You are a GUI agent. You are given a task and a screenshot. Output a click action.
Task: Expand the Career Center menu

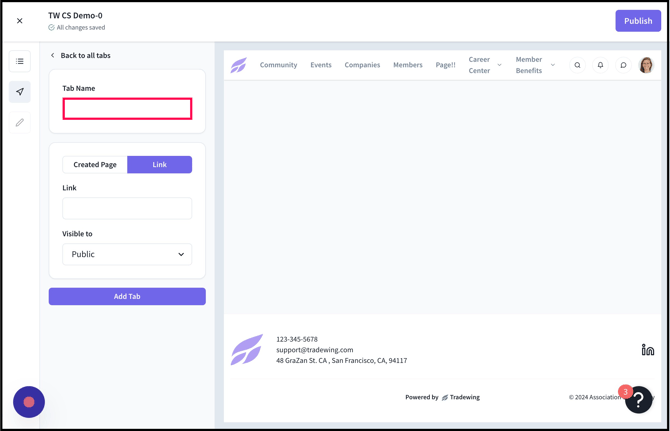tap(485, 65)
